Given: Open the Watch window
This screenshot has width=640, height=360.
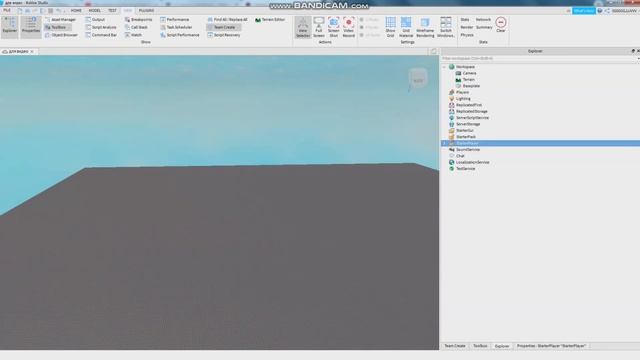Looking at the screenshot, I should coord(133,35).
